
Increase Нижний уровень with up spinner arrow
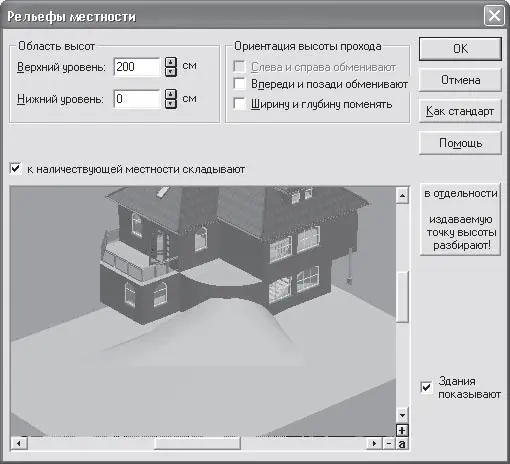(x=171, y=94)
